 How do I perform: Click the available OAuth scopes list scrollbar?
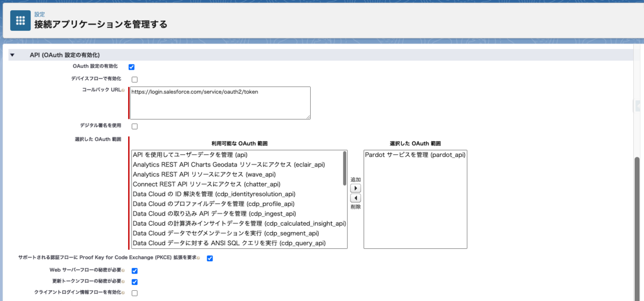click(344, 169)
